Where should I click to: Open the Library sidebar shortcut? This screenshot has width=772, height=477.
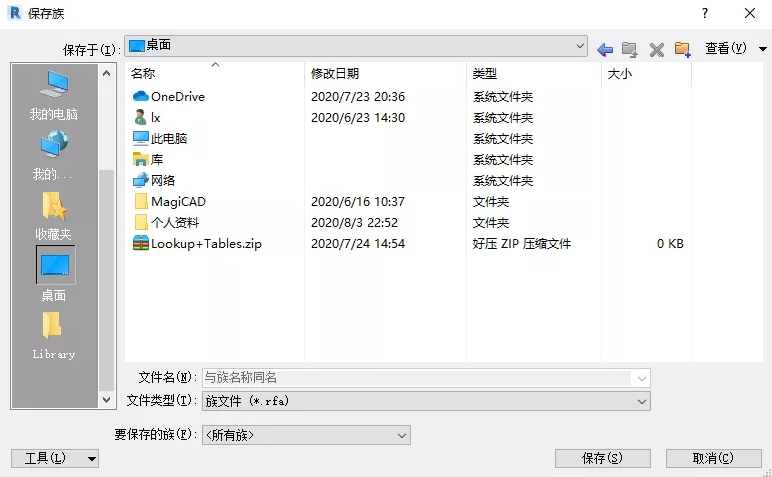tap(54, 336)
